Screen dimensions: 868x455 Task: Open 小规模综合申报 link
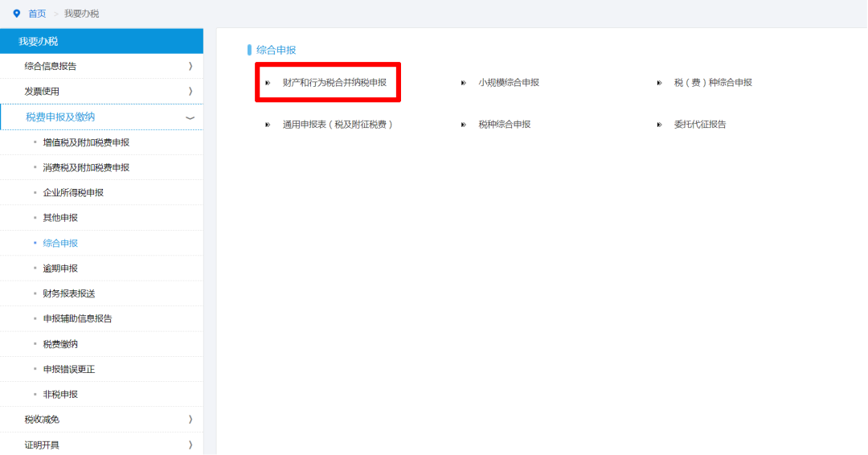pyautogui.click(x=509, y=83)
